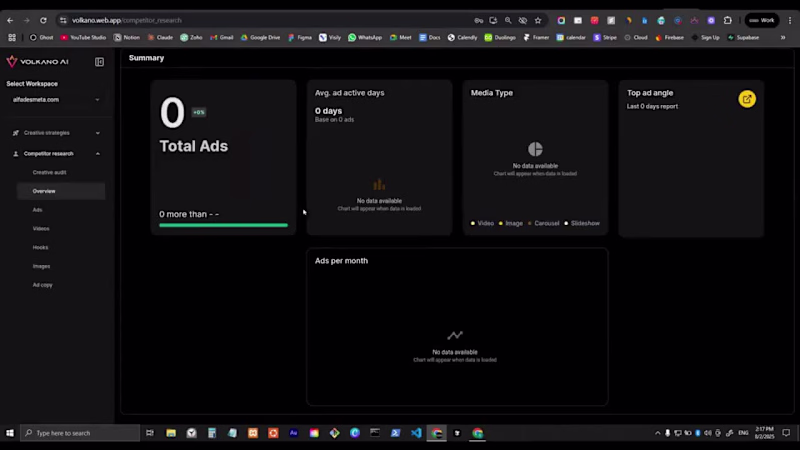Open the WhatsApp bookmark

tap(365, 37)
